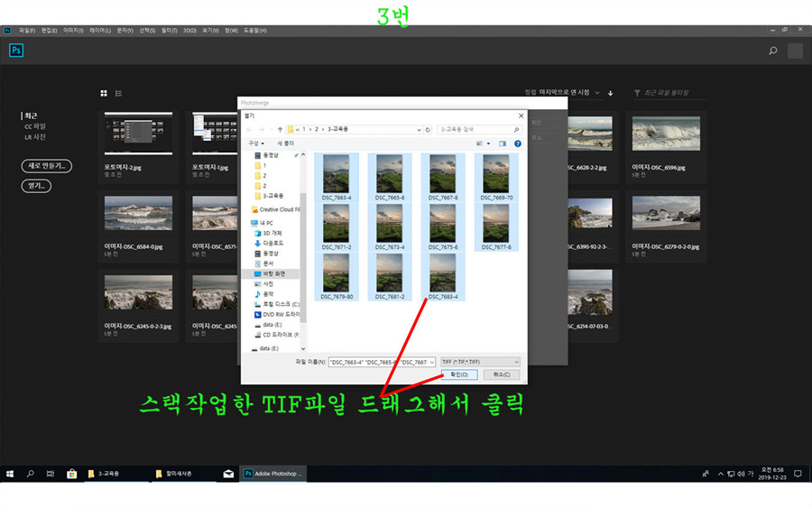The width and height of the screenshot is (812, 508).
Task: Open Mail app from taskbar
Action: [x=228, y=474]
